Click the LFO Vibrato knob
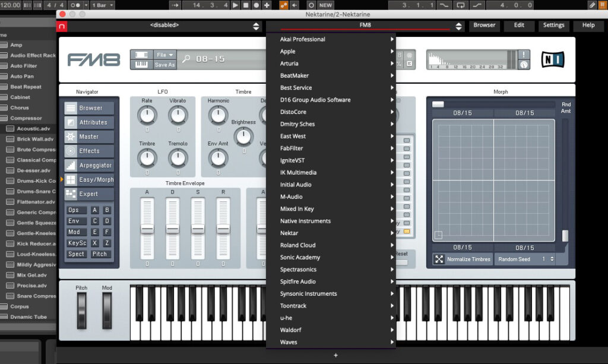The image size is (608, 364). (x=178, y=115)
